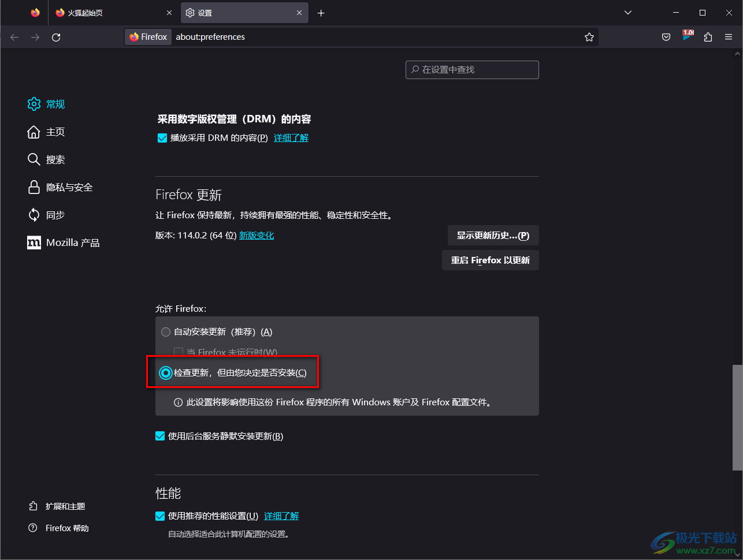This screenshot has width=743, height=560.
Task: Click the scrollbar up arrow
Action: tap(737, 53)
